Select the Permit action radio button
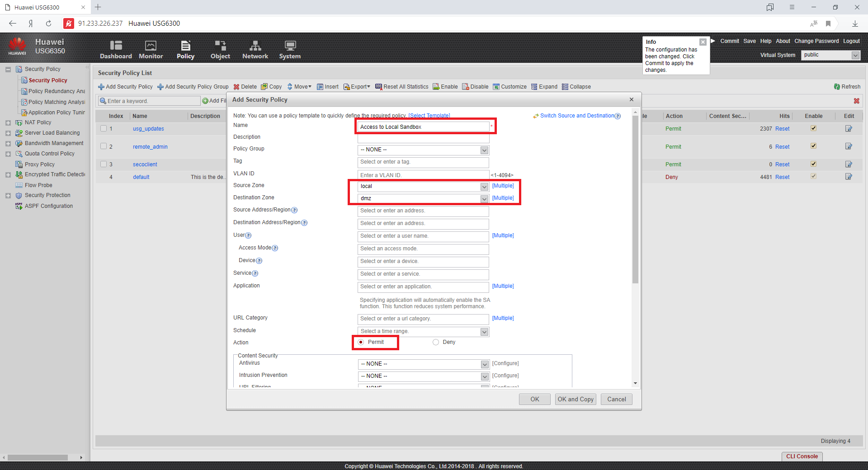868x470 pixels. [x=361, y=342]
